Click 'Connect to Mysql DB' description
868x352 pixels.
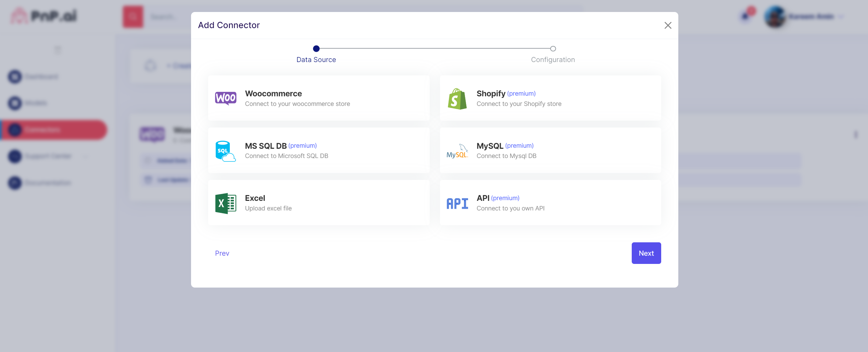pos(506,156)
